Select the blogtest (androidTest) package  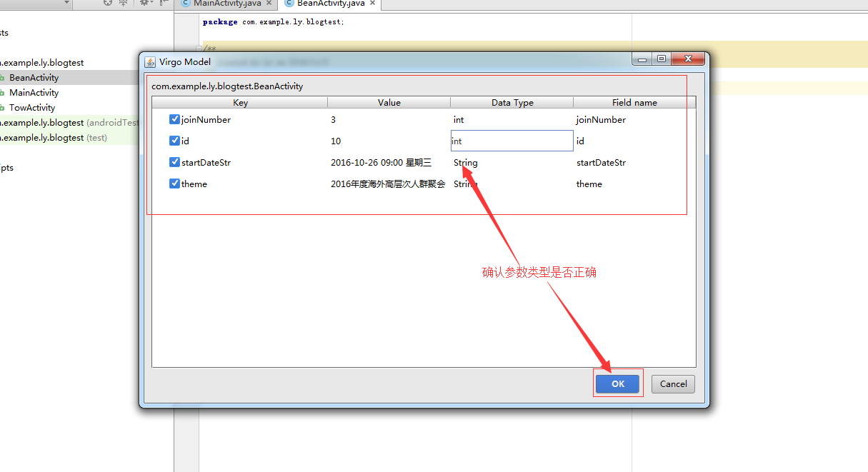[x=69, y=123]
